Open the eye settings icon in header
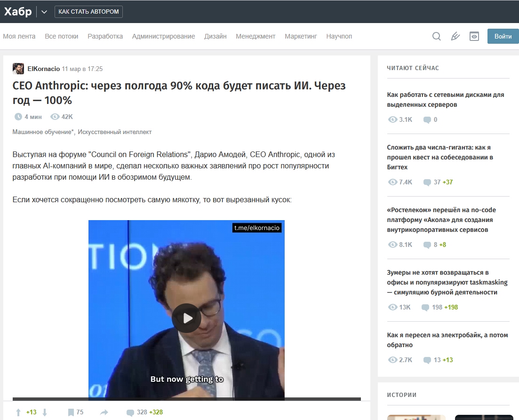This screenshot has width=519, height=420. pos(474,36)
